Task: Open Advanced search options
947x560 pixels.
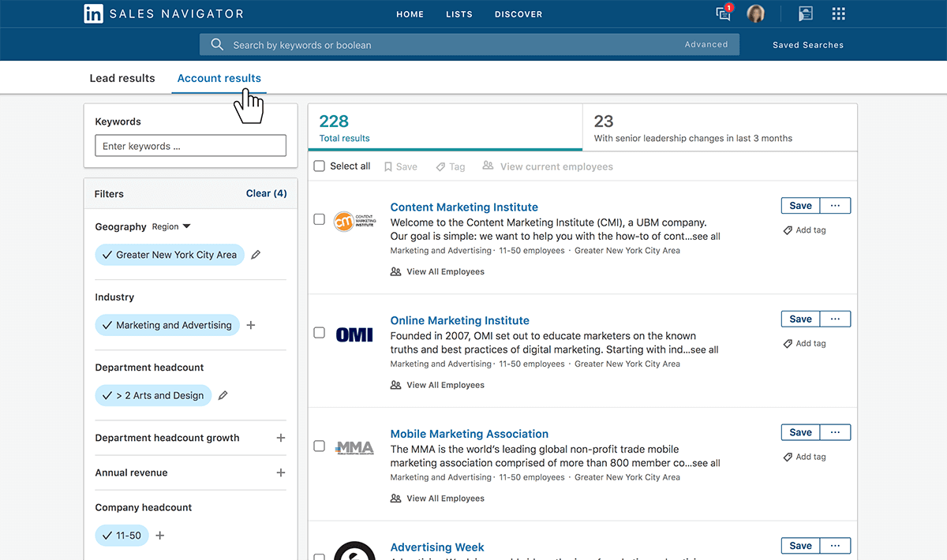Action: point(706,44)
